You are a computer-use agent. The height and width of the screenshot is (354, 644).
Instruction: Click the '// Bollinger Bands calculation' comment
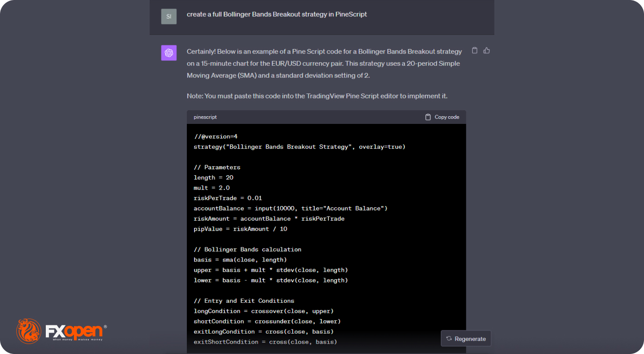coord(247,250)
